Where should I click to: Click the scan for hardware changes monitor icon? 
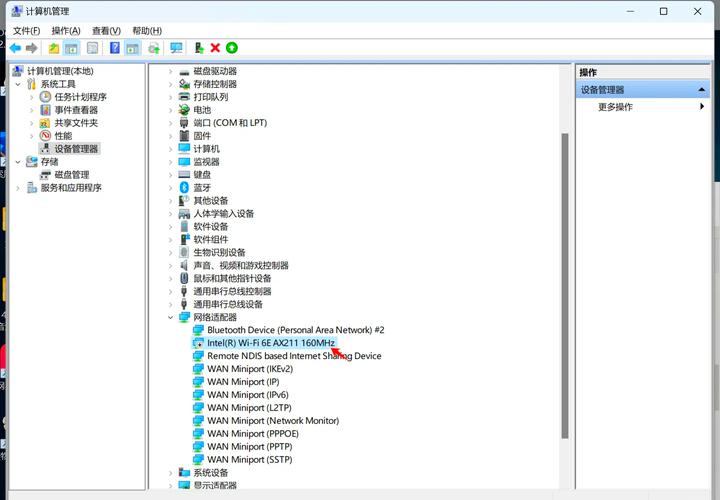[177, 48]
